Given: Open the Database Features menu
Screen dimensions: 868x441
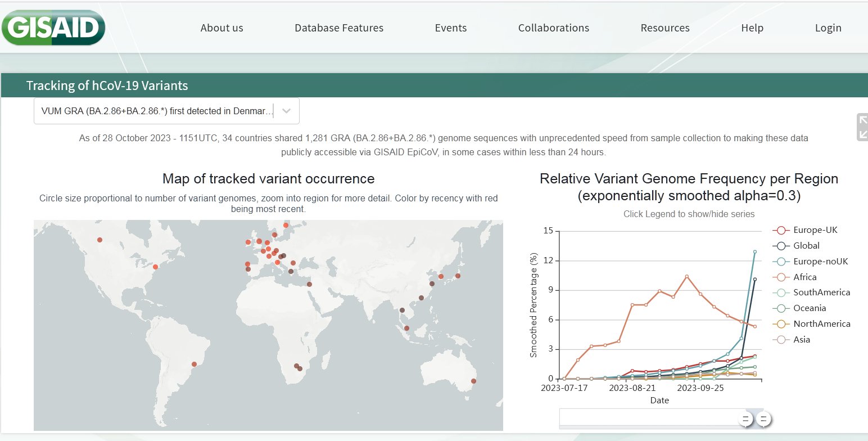Looking at the screenshot, I should 339,28.
